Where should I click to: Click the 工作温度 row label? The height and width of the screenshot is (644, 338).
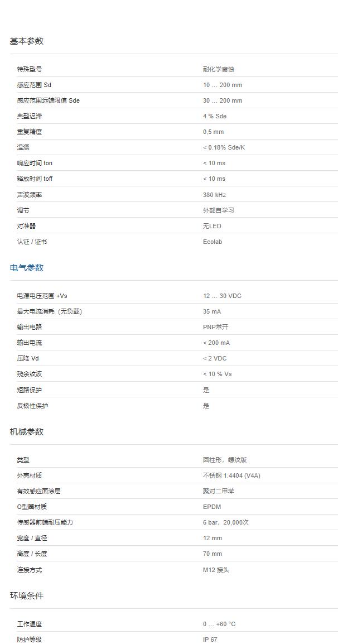pos(29,624)
